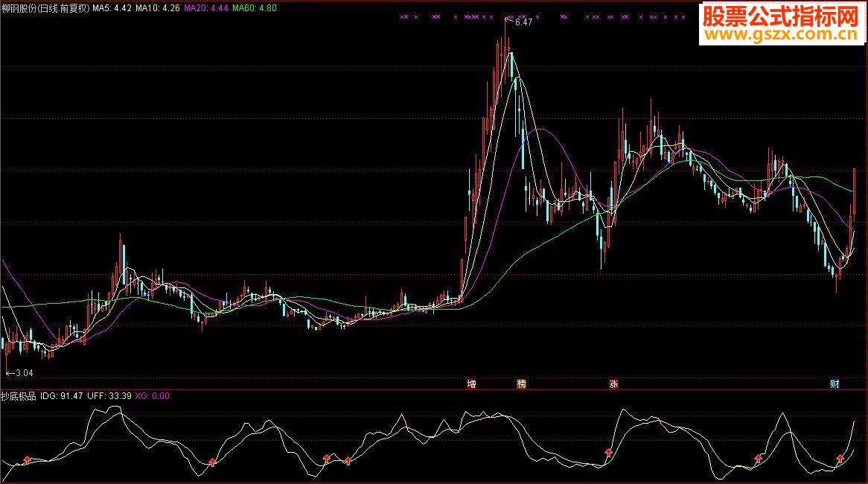Select the MA20: 4.44 indicator label

pyautogui.click(x=206, y=8)
